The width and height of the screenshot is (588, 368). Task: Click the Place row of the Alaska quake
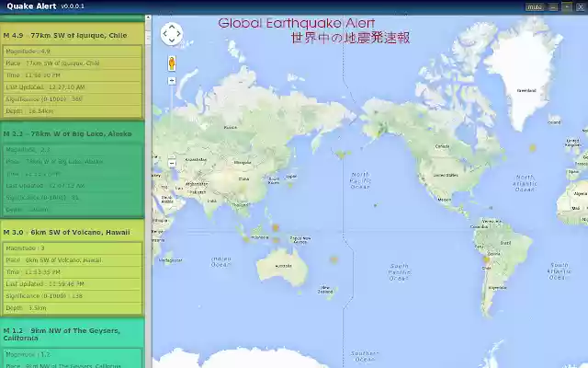click(x=73, y=162)
